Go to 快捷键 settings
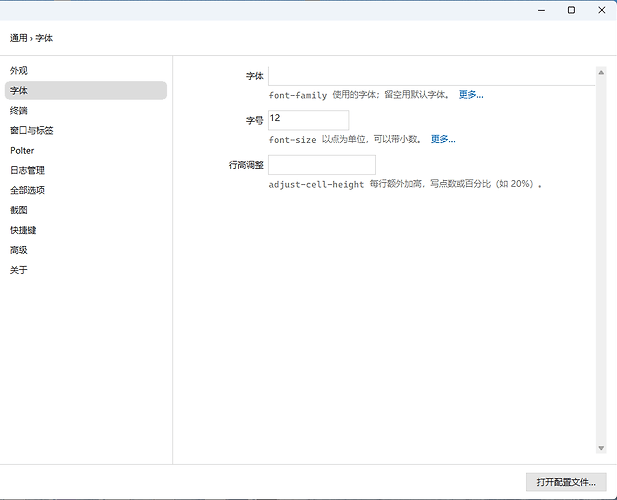Screen dimensions: 617x500 click(x=85, y=230)
